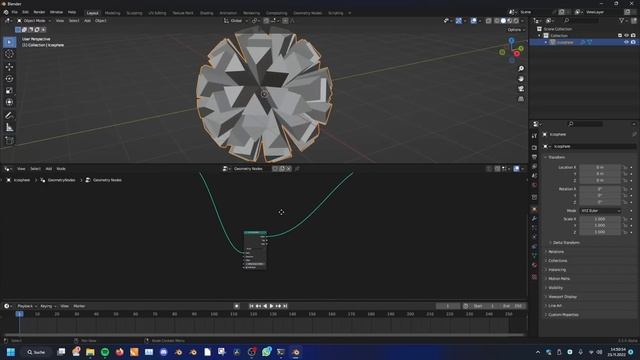Click the node in the Geometry Nodes editor
This screenshot has height=360, width=640.
[x=255, y=250]
